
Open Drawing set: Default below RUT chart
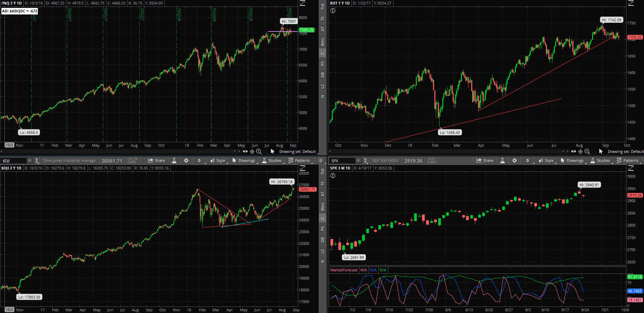tap(626, 152)
